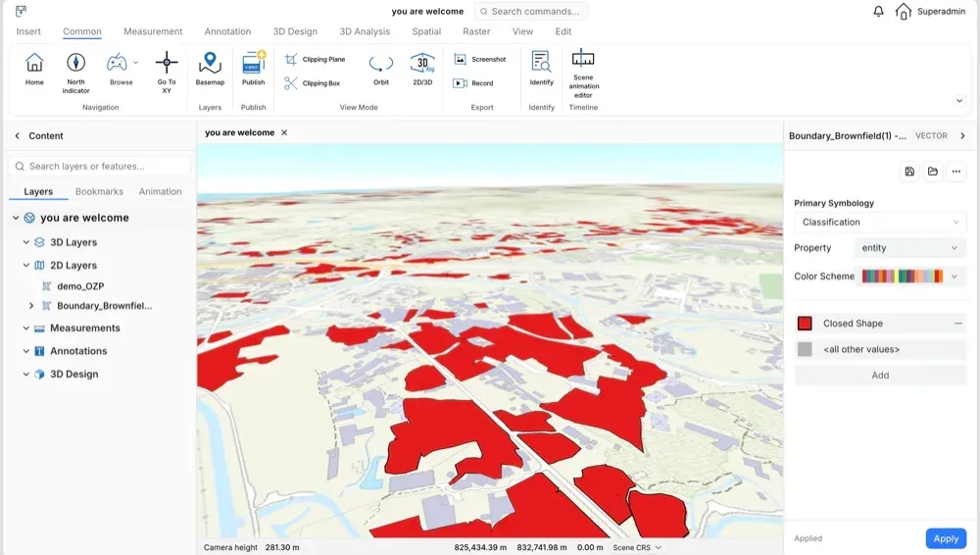The image size is (980, 555).
Task: Open the Browse tool dropdown arrow
Action: point(135,63)
